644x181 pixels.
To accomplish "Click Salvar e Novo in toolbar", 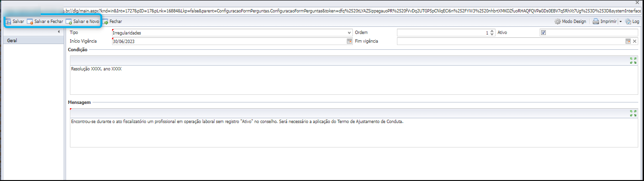I will click(x=83, y=22).
